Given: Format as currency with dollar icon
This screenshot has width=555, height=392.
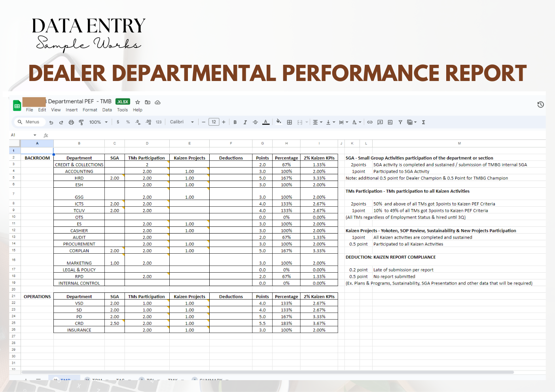Looking at the screenshot, I should pyautogui.click(x=118, y=122).
